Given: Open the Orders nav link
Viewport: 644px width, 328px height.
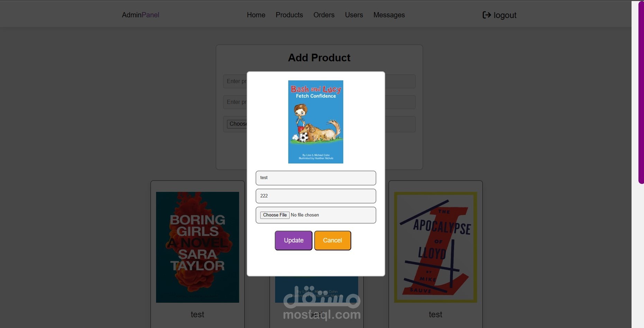Looking at the screenshot, I should point(324,15).
